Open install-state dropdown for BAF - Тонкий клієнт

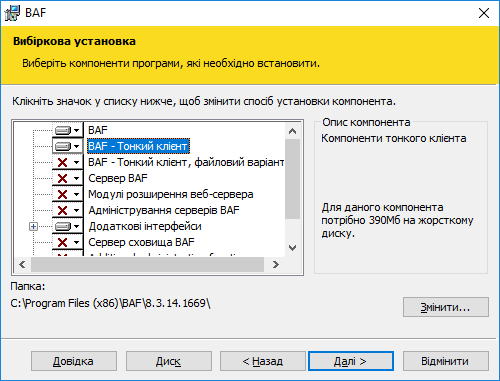[x=68, y=146]
